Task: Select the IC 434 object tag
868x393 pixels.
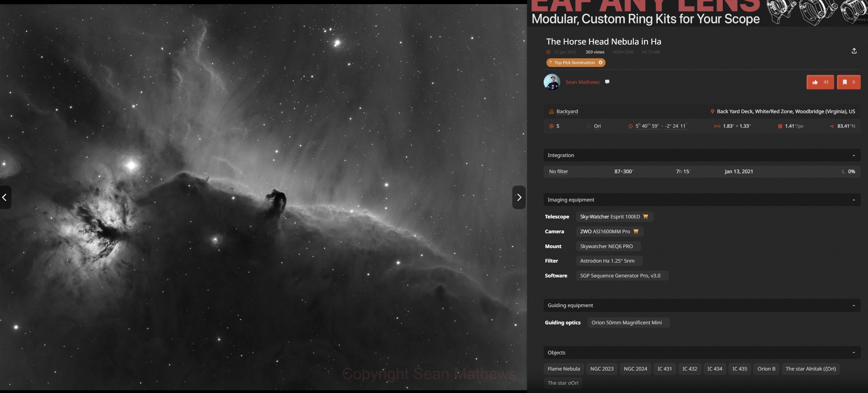Action: point(715,369)
